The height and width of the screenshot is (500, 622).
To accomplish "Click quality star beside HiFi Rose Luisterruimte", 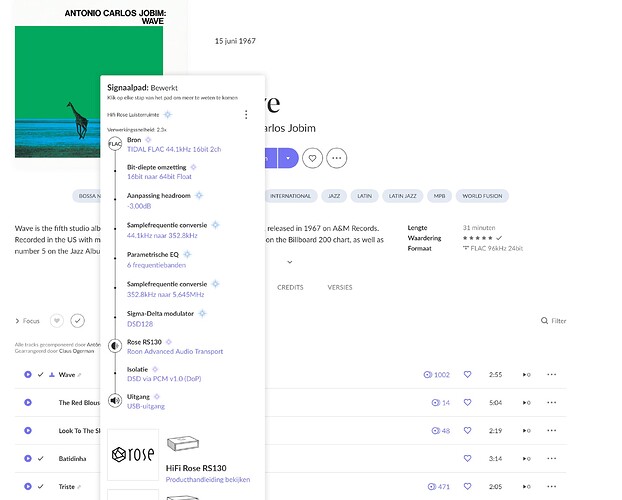I will (168, 115).
